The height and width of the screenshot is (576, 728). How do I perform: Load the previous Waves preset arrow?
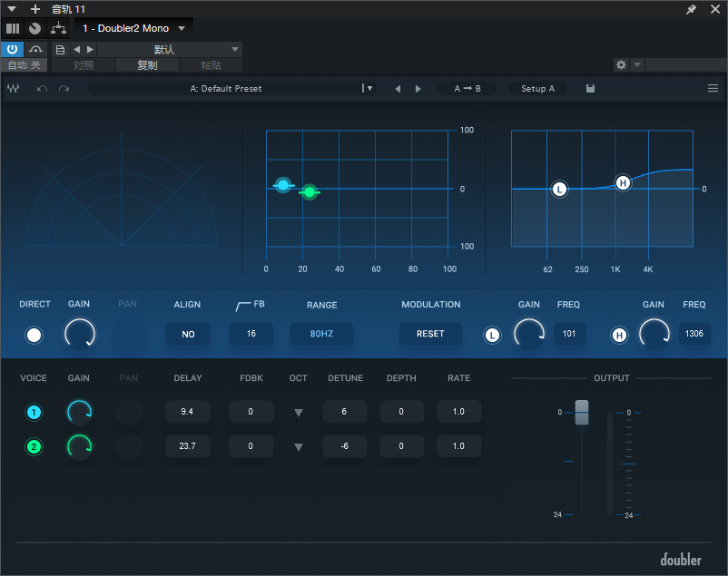tap(398, 89)
